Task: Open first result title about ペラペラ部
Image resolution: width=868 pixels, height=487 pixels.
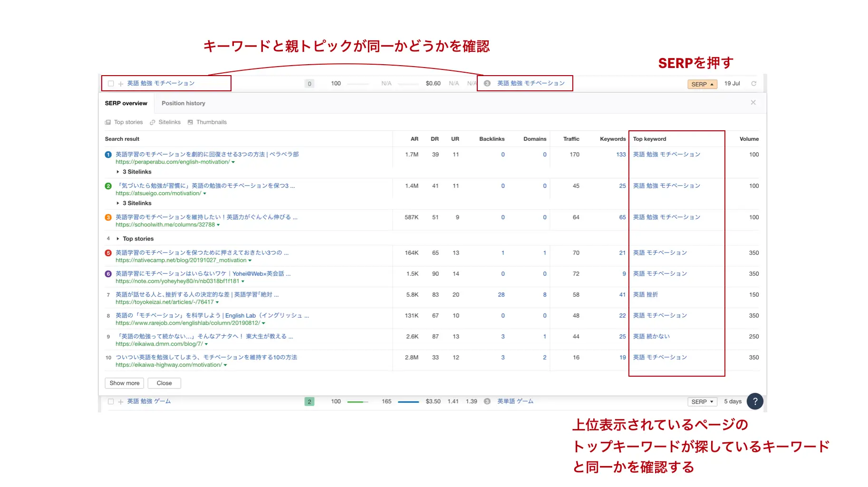Action: (207, 154)
